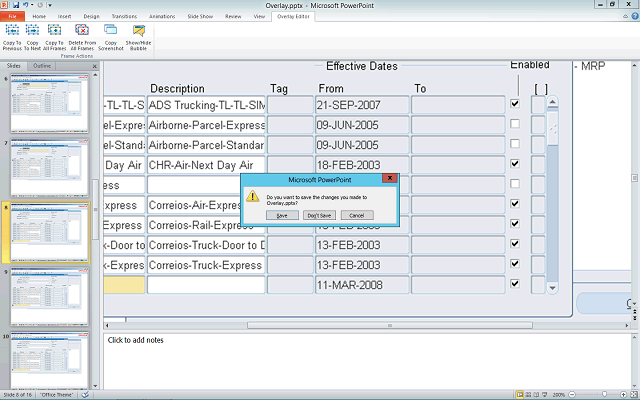
Task: Open the File tab menu
Action: [x=11, y=17]
